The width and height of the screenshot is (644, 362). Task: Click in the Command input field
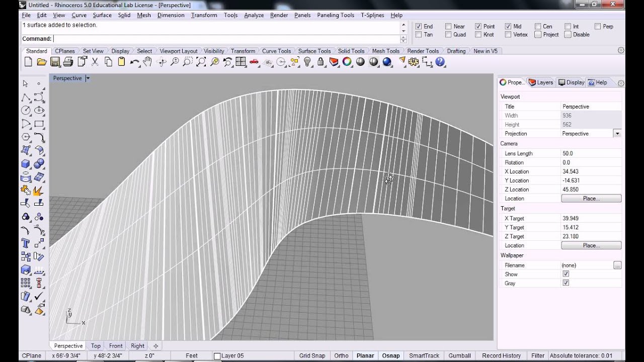point(226,39)
